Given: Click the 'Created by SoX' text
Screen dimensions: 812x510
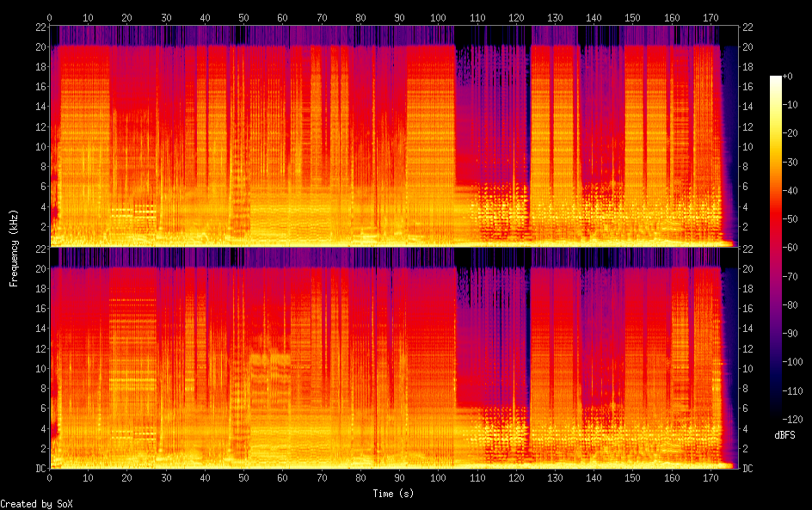Looking at the screenshot, I should pos(36,504).
